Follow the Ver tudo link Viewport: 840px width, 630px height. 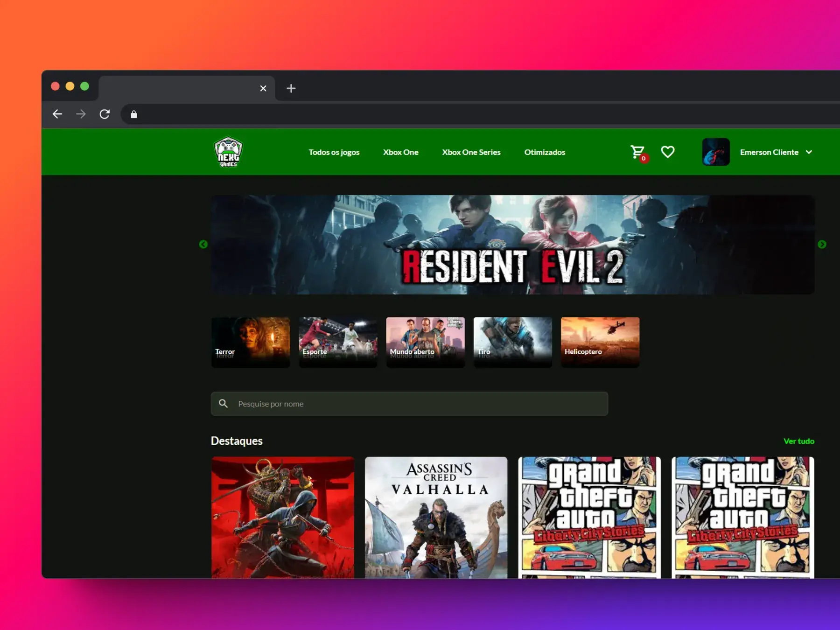click(x=798, y=441)
